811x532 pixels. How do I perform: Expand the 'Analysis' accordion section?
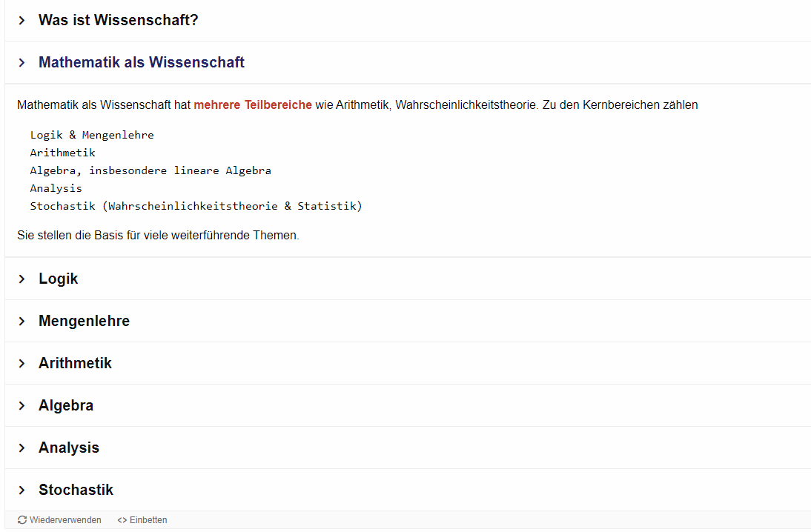click(x=69, y=448)
